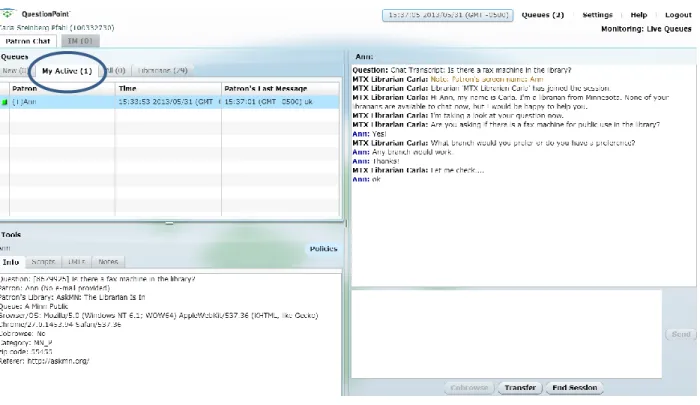
Task: Click the Referer http://askmn.org/ text
Action: tap(45, 361)
